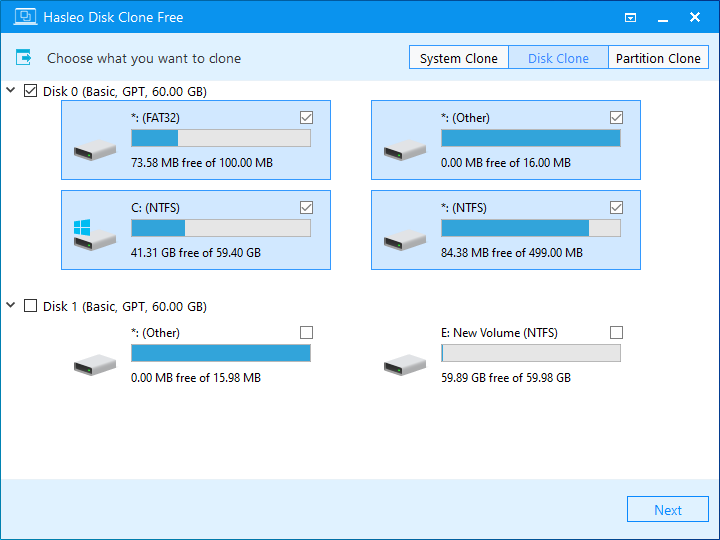The image size is (720, 540).
Task: Click the text '73.58 MB free of 100.00 MB'
Action: (x=202, y=163)
